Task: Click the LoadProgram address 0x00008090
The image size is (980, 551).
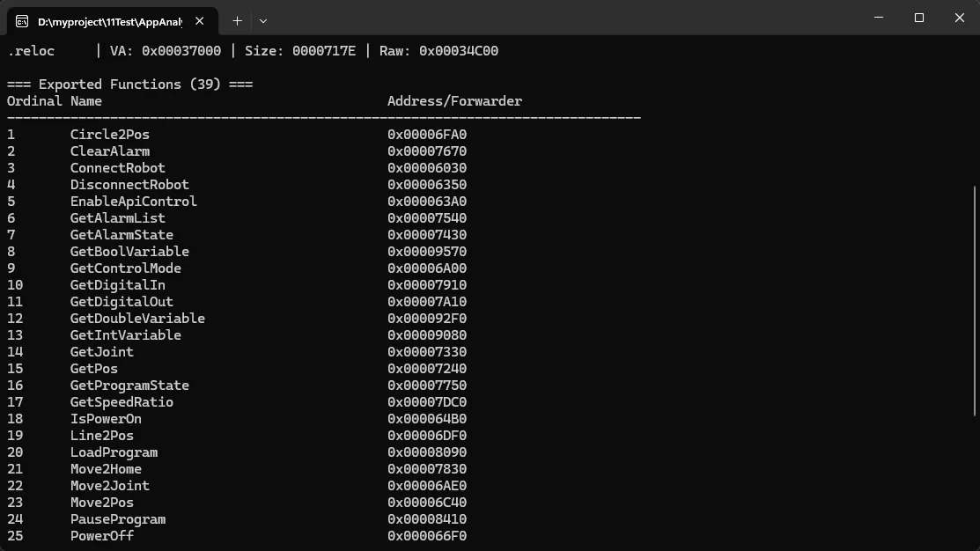Action: point(427,452)
